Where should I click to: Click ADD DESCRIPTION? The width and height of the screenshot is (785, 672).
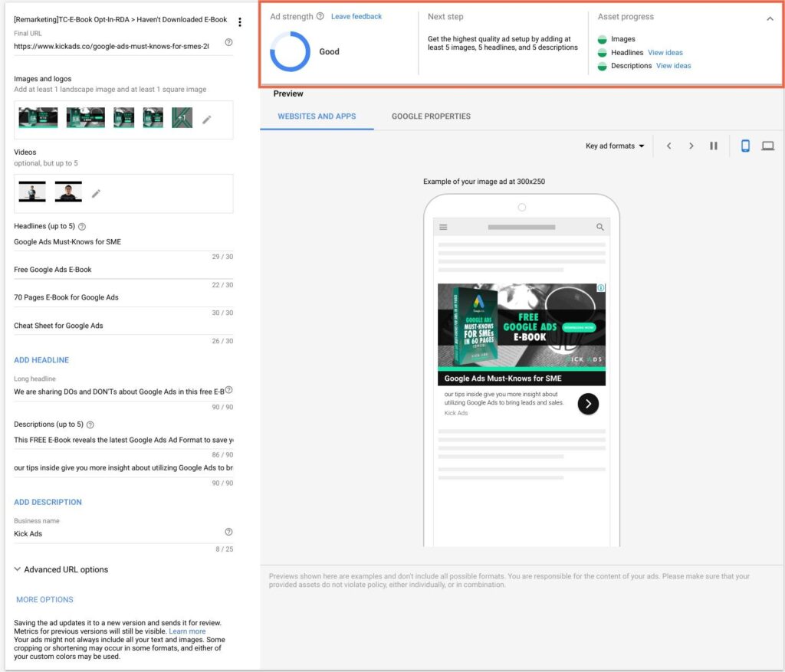click(48, 502)
